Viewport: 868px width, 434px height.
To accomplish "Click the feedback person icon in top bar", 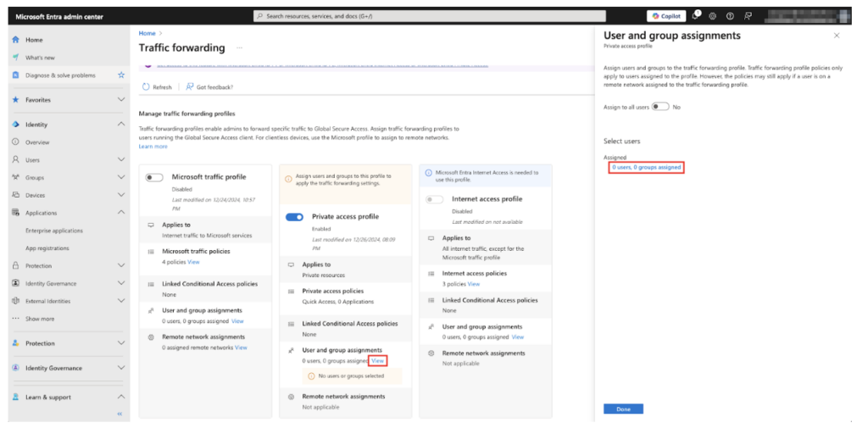I will 748,16.
